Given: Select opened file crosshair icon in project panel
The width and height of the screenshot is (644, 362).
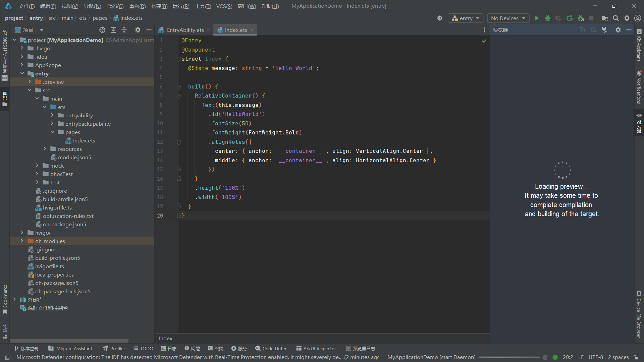Looking at the screenshot, I should click(x=102, y=30).
